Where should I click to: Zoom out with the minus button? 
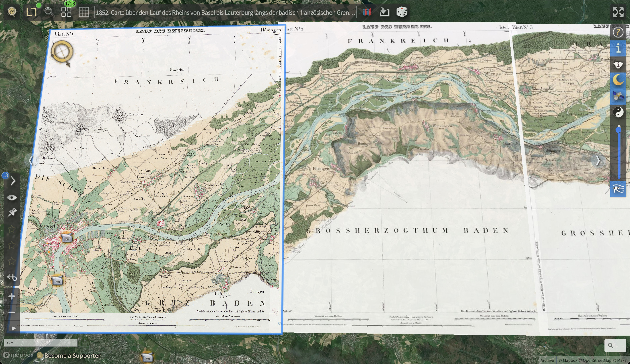pos(11,312)
